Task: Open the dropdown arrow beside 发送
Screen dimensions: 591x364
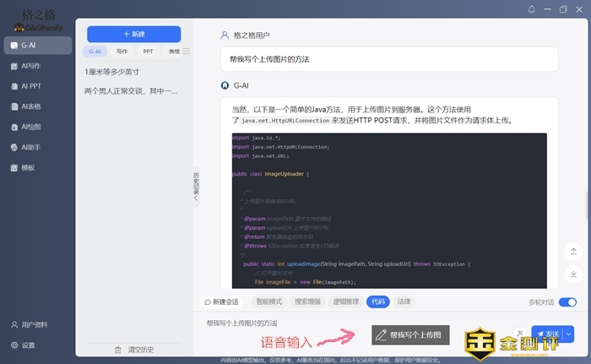Action: click(568, 334)
